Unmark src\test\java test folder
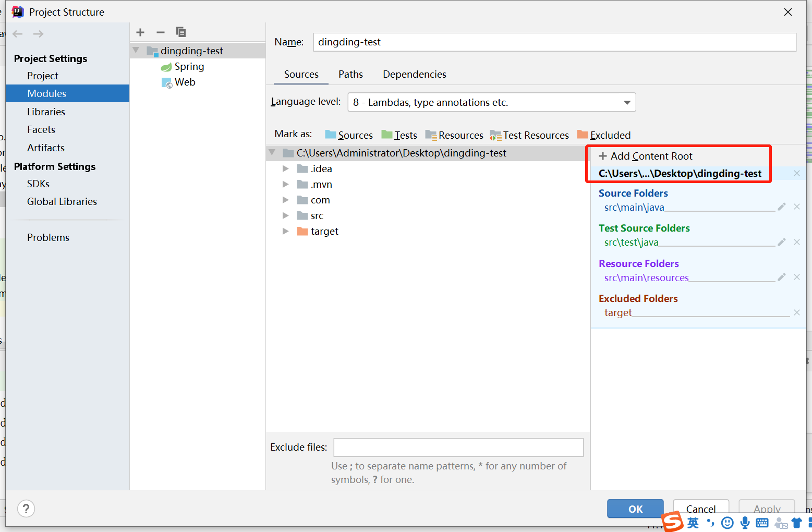Image resolution: width=812 pixels, height=532 pixels. [x=797, y=242]
